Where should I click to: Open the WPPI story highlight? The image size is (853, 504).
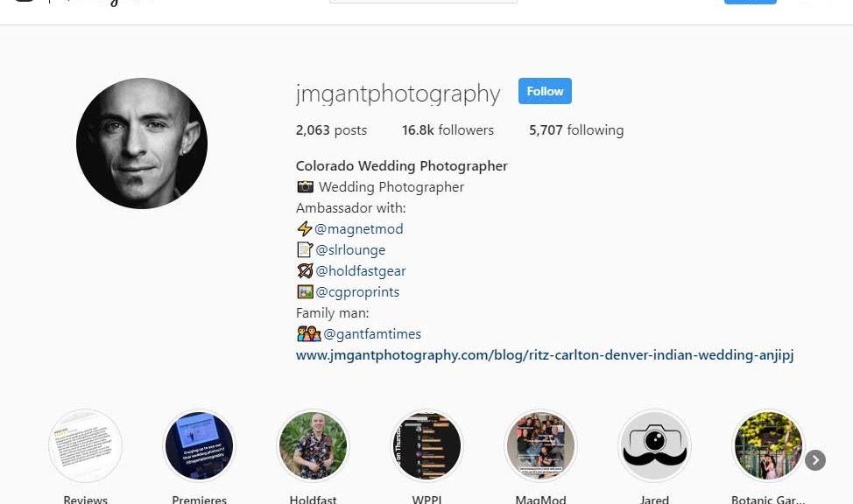click(x=426, y=446)
